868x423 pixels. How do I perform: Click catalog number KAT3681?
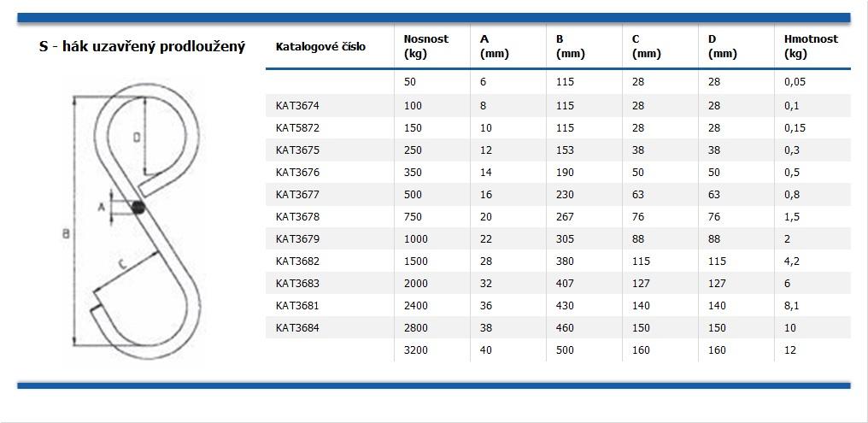pyautogui.click(x=296, y=305)
